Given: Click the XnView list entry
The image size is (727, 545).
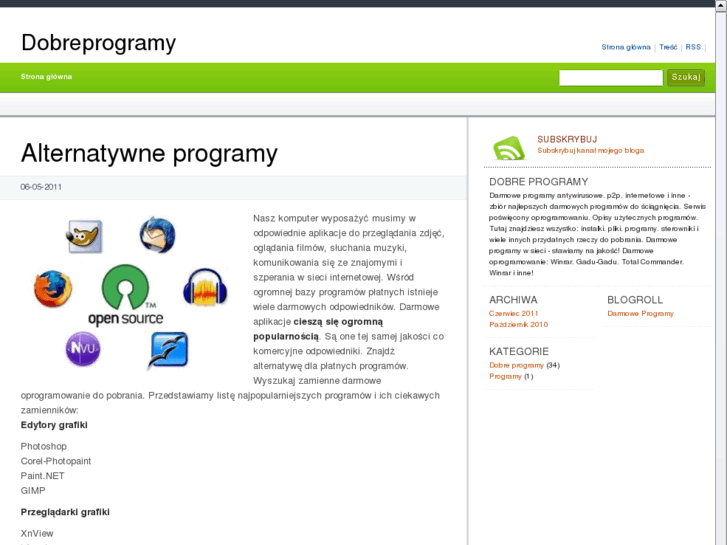Looking at the screenshot, I should 37,533.
